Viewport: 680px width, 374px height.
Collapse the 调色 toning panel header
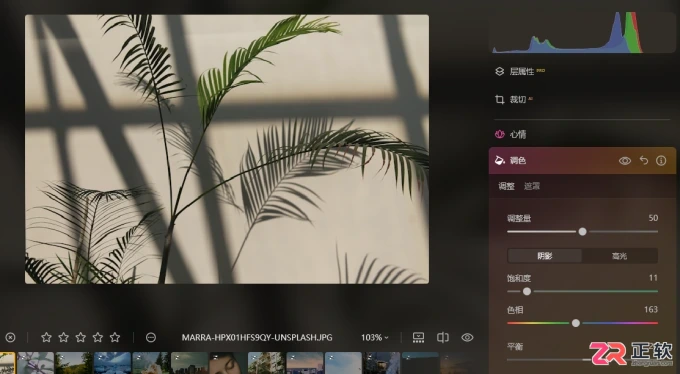click(x=582, y=161)
